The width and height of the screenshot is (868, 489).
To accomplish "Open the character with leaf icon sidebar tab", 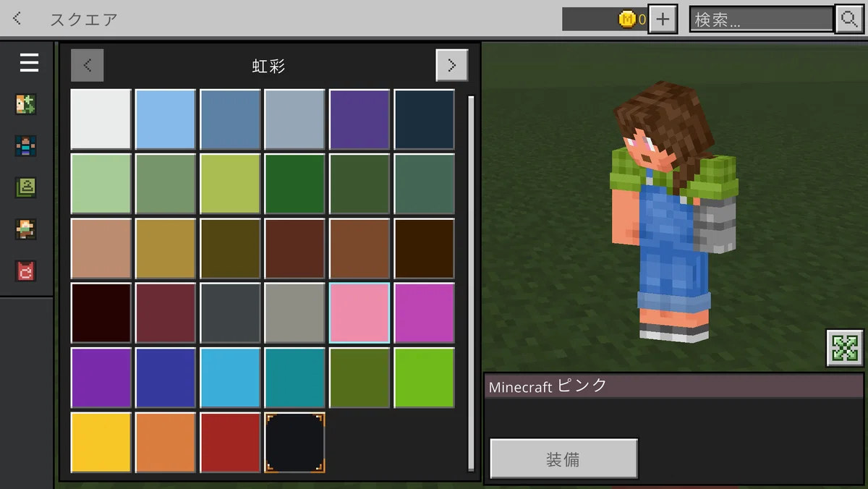I will pos(26,104).
